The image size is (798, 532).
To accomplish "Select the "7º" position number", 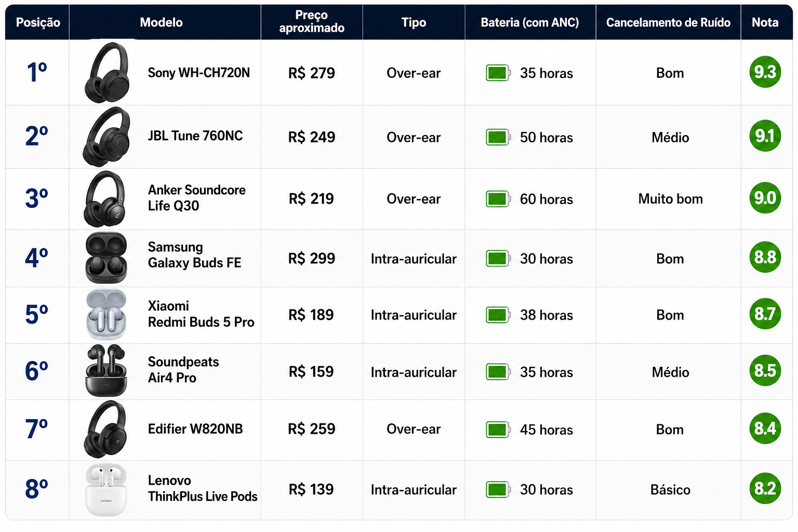I will point(37,429).
